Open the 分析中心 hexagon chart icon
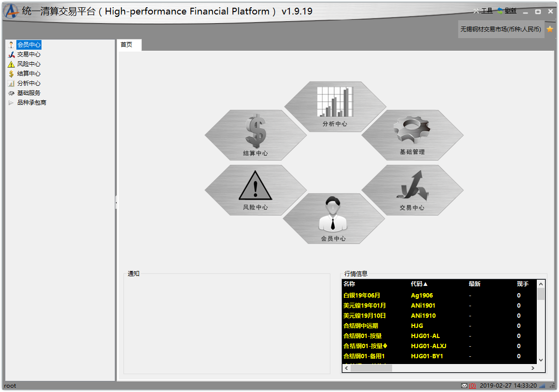 click(x=335, y=106)
